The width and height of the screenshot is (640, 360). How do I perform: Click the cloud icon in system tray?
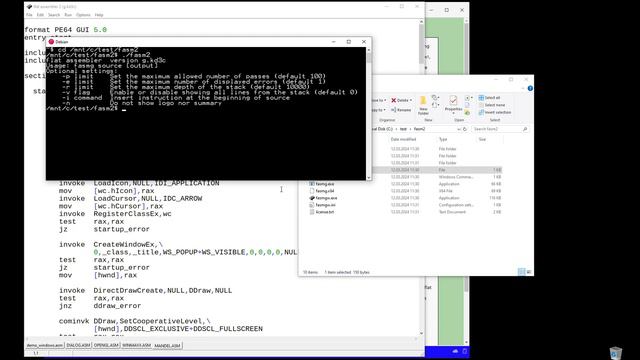point(456,351)
